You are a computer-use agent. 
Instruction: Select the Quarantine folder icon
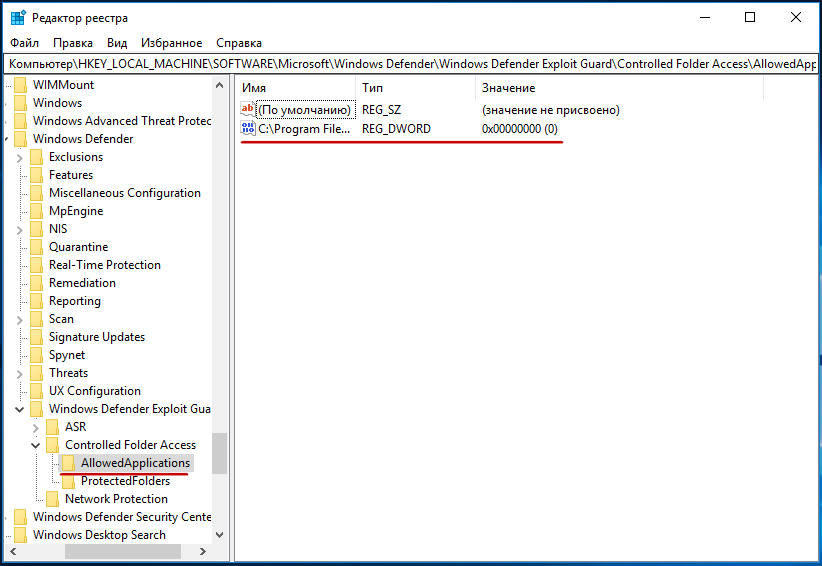point(37,247)
